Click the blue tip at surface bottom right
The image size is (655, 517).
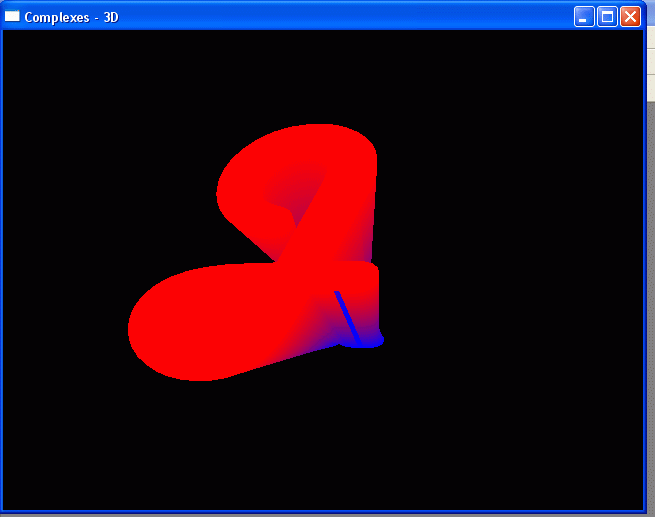(368, 341)
